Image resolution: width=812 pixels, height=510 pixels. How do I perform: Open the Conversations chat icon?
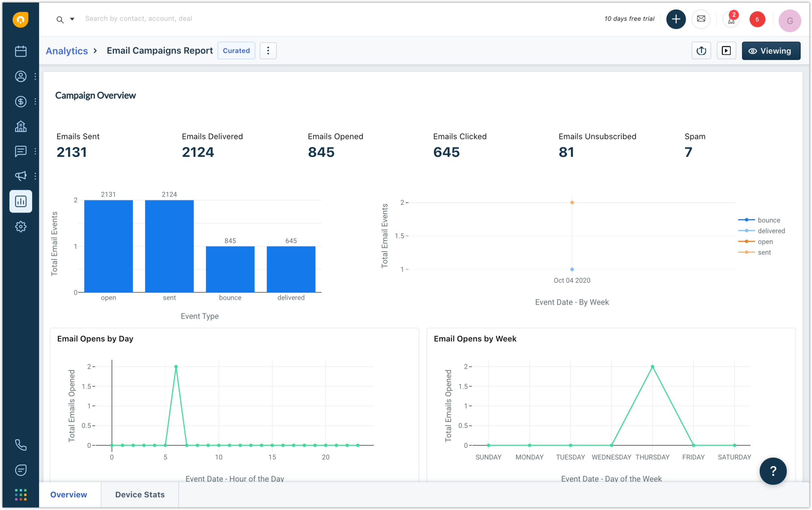point(21,152)
